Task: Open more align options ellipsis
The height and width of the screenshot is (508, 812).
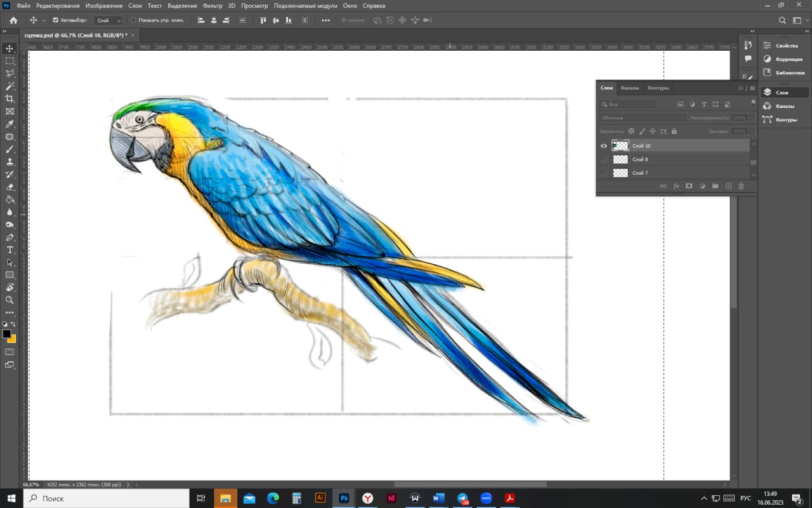Action: (326, 20)
